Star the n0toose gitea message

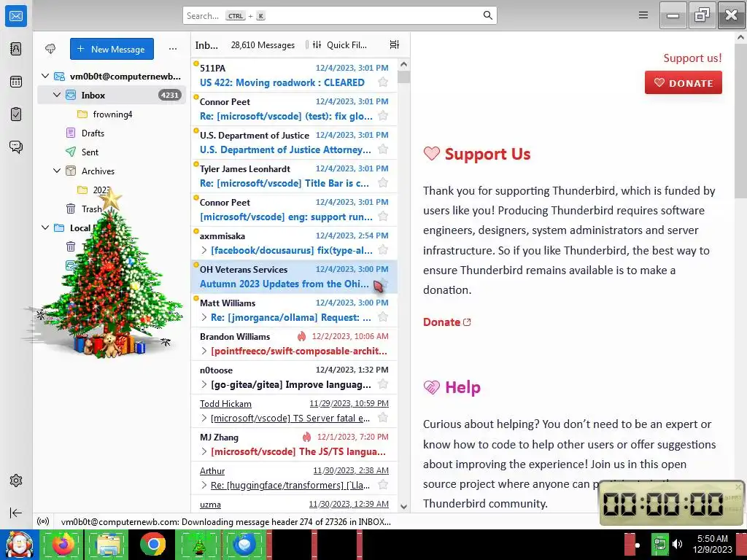point(382,384)
